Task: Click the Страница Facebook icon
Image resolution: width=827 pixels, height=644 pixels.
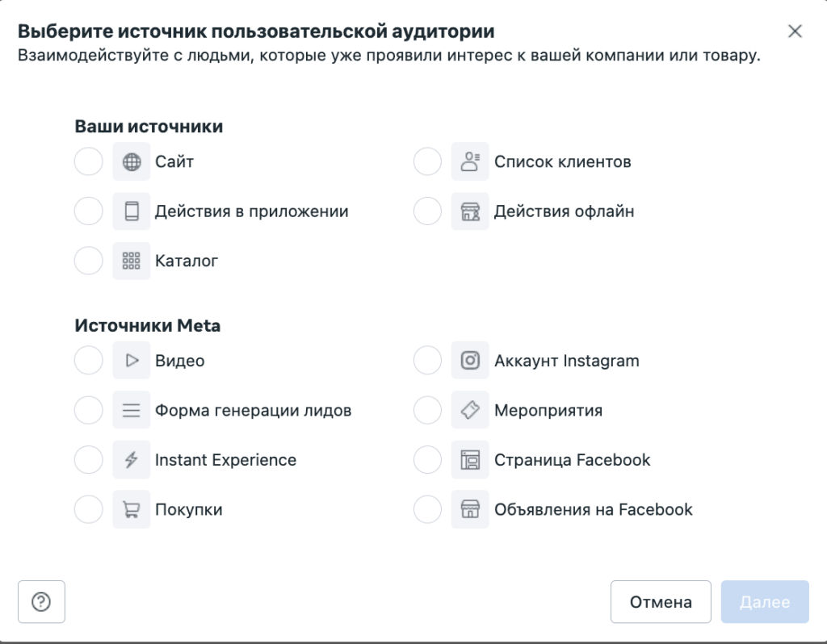Action: click(x=471, y=459)
